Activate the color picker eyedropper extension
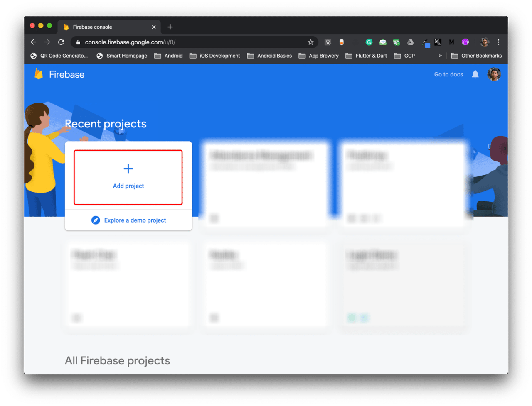The height and width of the screenshot is (406, 532). pos(425,42)
